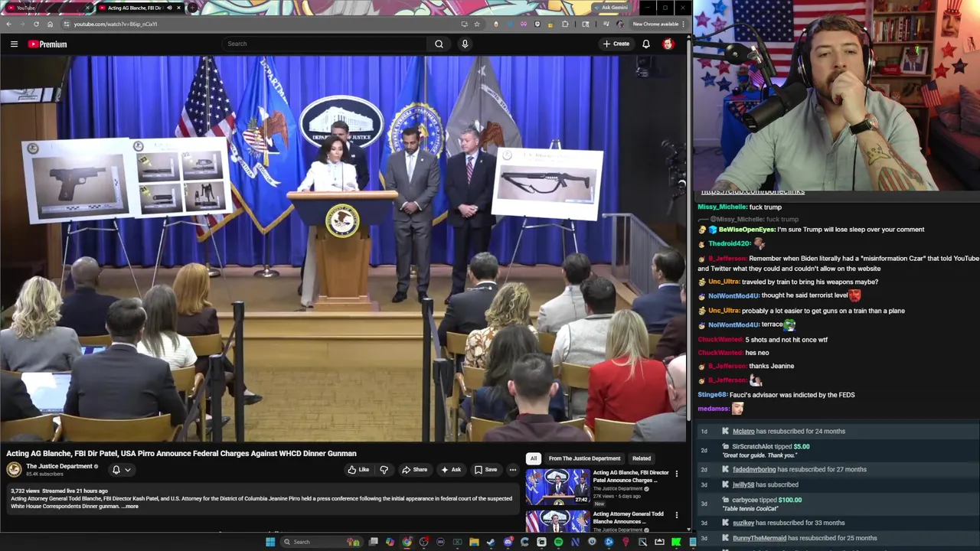Select the All filter chip
The width and height of the screenshot is (980, 551).
(x=534, y=458)
